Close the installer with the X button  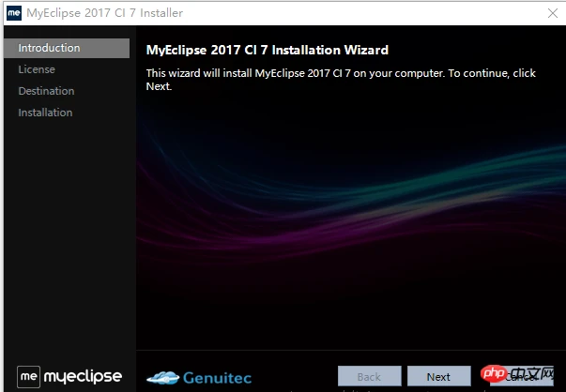click(552, 13)
